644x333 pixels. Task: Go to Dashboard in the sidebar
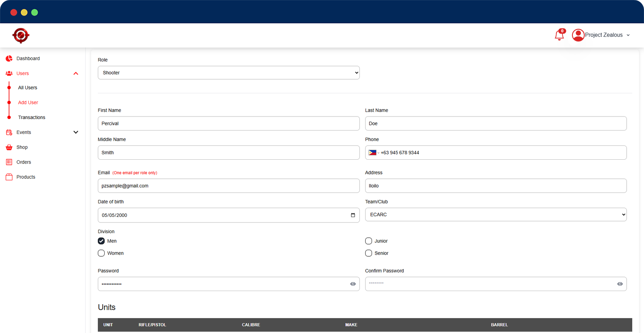pos(28,58)
